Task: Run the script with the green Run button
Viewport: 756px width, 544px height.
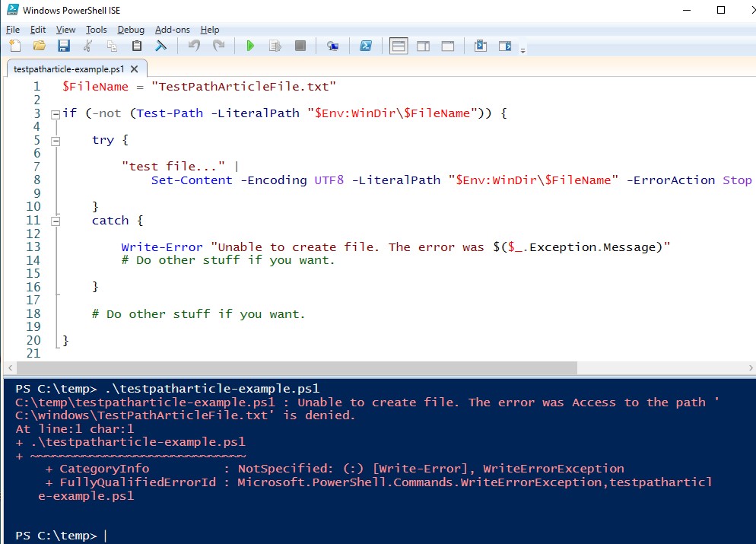Action: coord(250,46)
